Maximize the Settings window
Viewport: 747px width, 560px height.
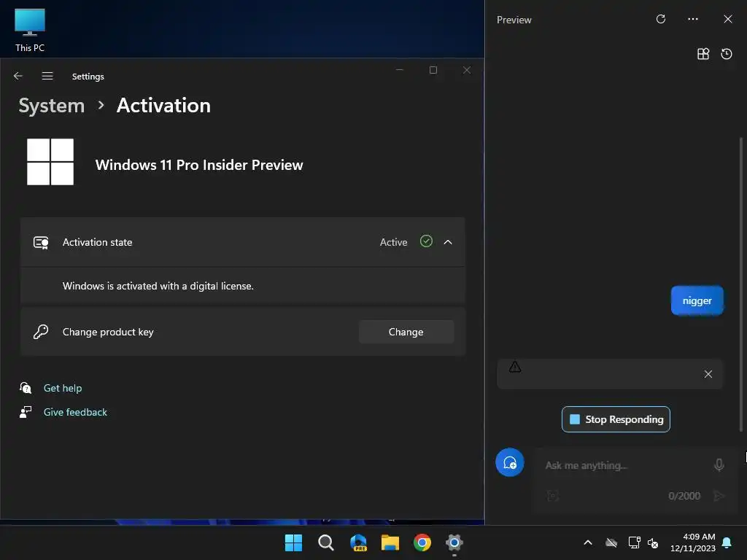(433, 70)
